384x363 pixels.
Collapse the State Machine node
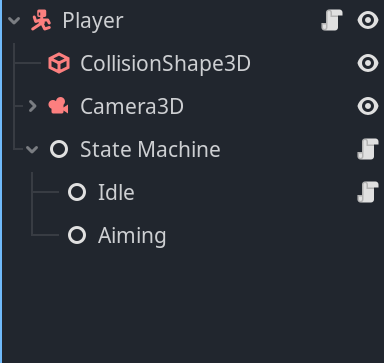click(32, 149)
